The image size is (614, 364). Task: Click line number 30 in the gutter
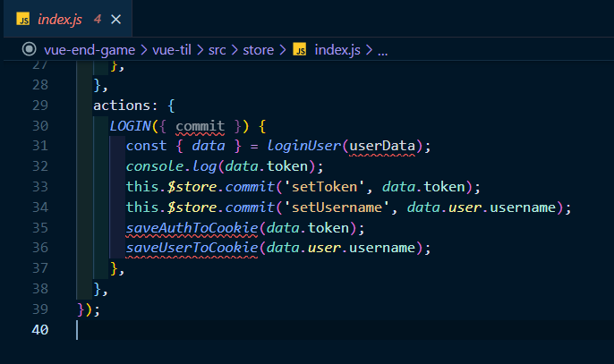tap(40, 125)
